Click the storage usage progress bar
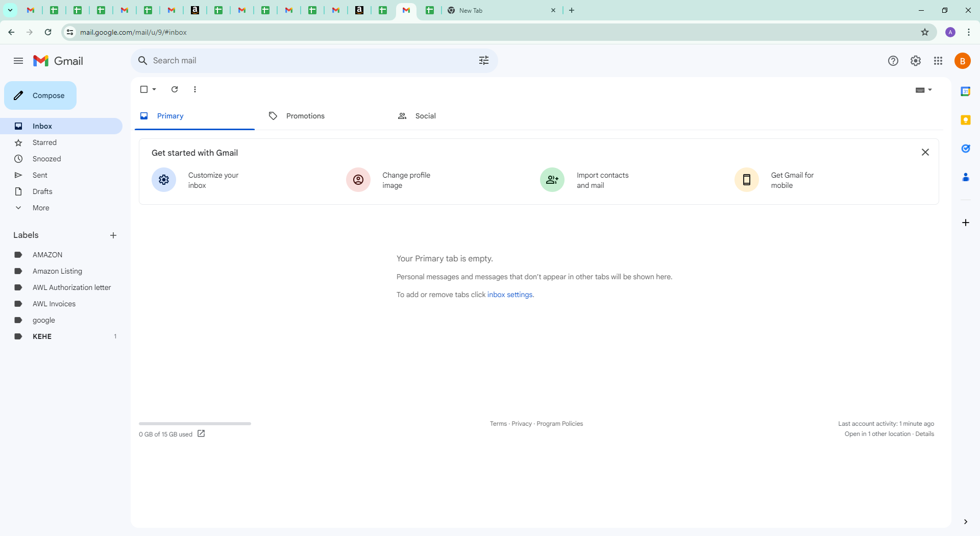 [x=195, y=424]
